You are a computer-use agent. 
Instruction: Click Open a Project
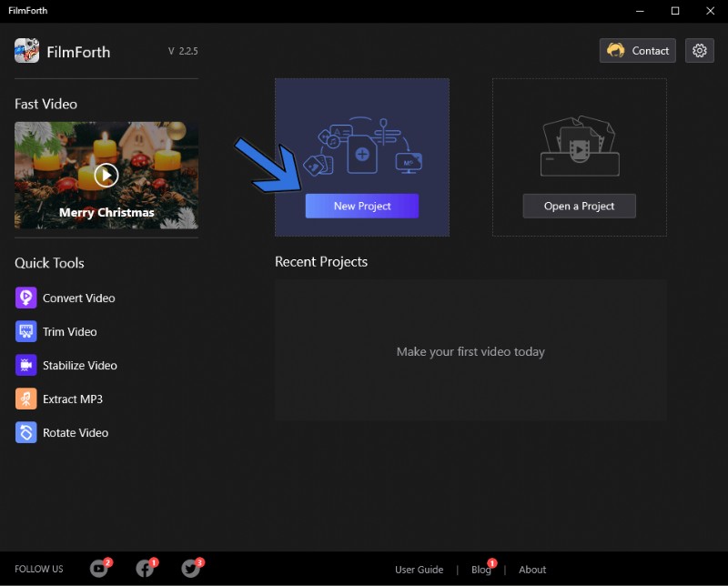click(x=579, y=206)
